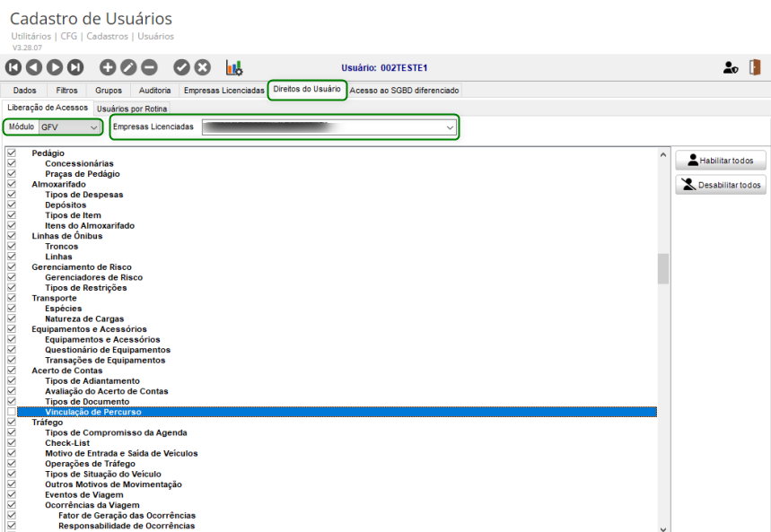Toggle the Almoxarifado checkbox
771x532 pixels.
(12, 184)
